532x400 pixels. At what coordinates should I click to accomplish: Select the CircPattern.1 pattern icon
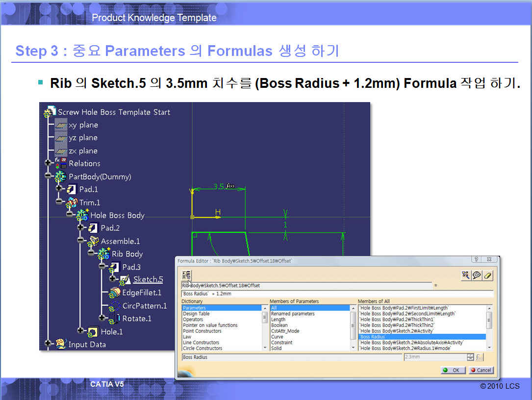[115, 306]
